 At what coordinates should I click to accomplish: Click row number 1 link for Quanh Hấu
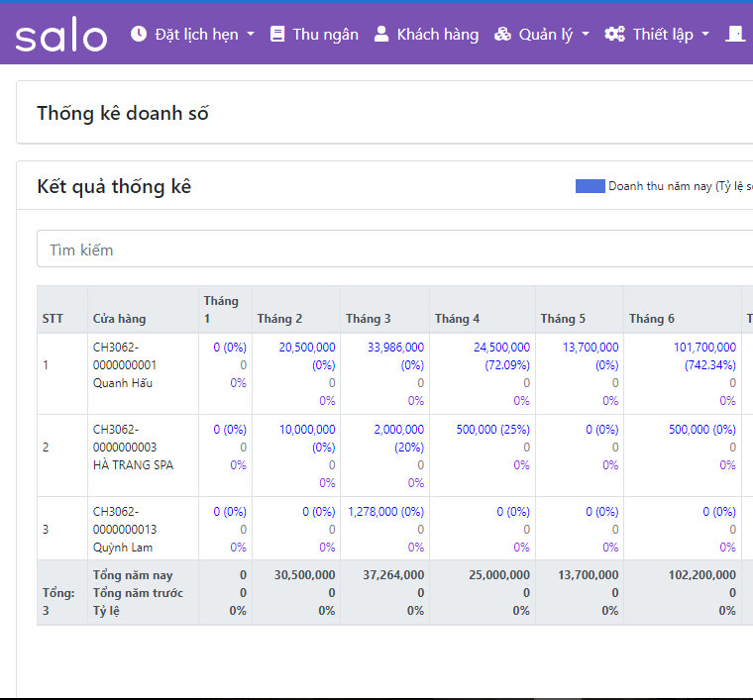(x=46, y=364)
